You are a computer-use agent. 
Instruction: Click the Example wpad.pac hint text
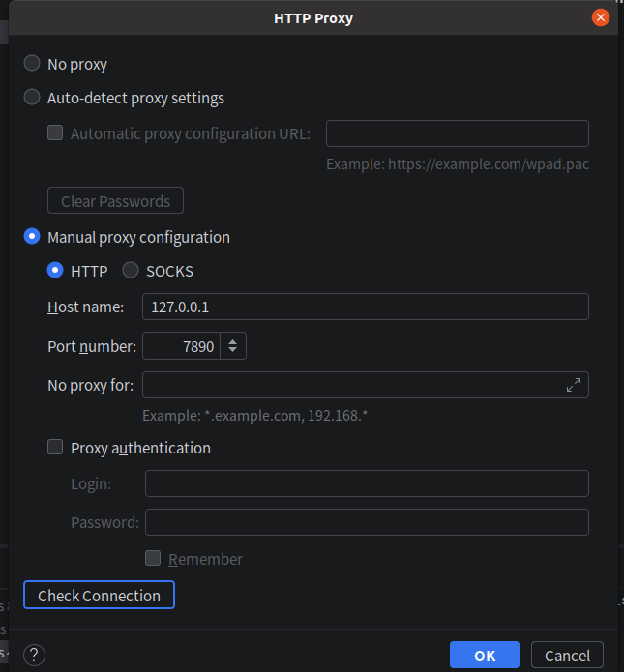(x=458, y=164)
